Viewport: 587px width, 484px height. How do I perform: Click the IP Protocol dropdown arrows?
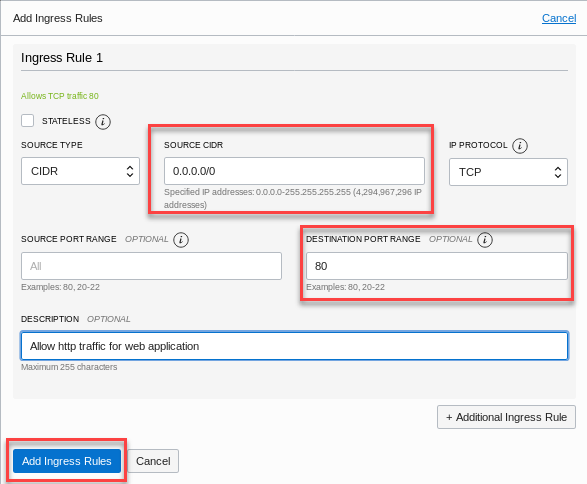(558, 172)
